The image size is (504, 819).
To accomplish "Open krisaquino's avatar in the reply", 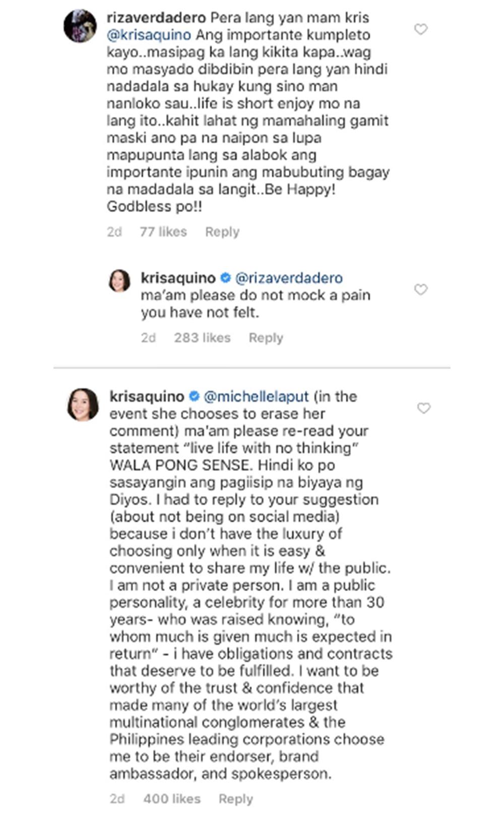I will coord(120,281).
